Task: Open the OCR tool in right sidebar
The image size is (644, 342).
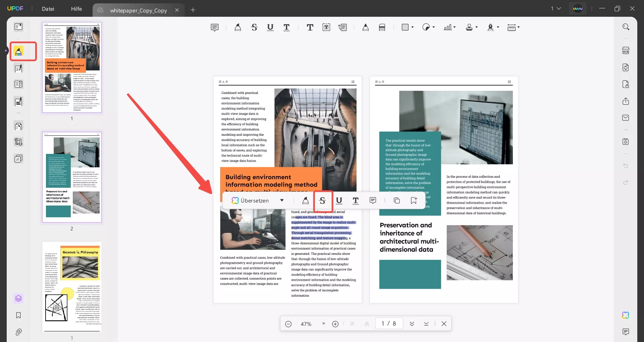Action: pos(626,51)
